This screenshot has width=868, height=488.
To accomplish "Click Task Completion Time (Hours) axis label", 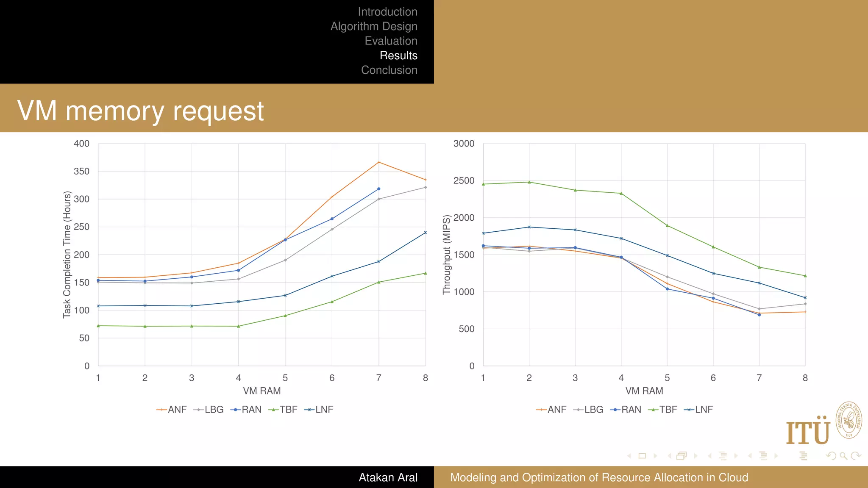I will point(67,255).
